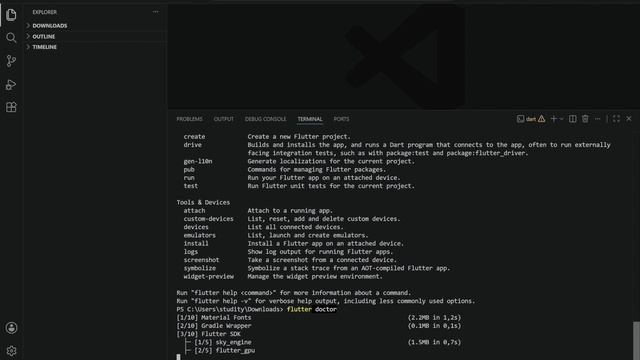
Task: Click the '[1/5] sky_engine' line
Action: [x=223, y=342]
